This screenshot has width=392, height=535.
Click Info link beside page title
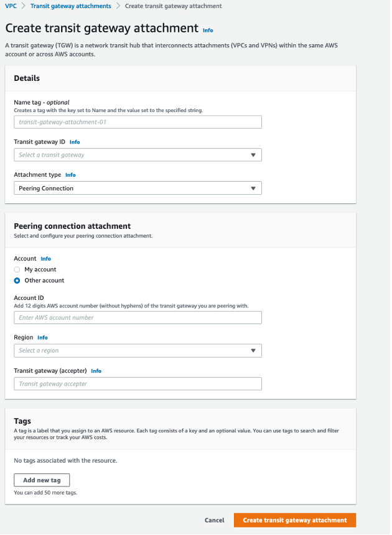pyautogui.click(x=208, y=30)
